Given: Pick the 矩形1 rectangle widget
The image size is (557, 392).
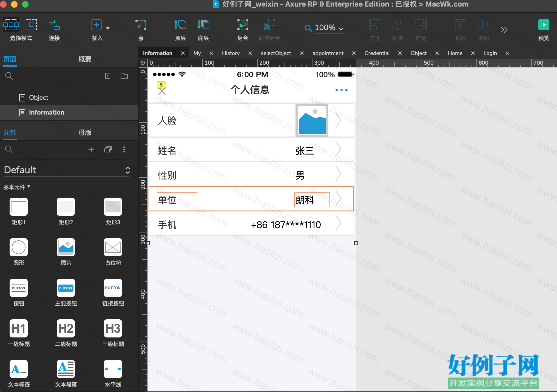Looking at the screenshot, I should (x=19, y=207).
